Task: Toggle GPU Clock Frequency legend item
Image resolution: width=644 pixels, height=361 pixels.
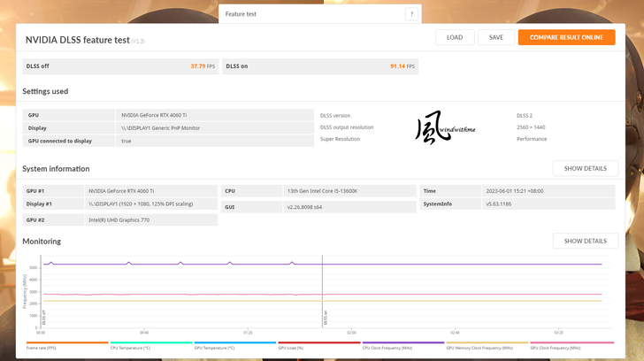Action: 571,348
